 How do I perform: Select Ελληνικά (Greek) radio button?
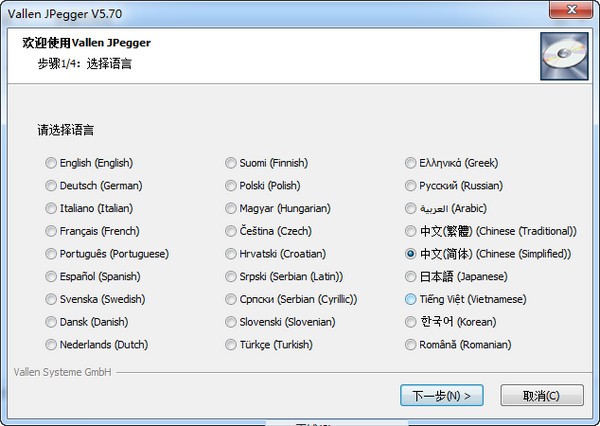[411, 163]
